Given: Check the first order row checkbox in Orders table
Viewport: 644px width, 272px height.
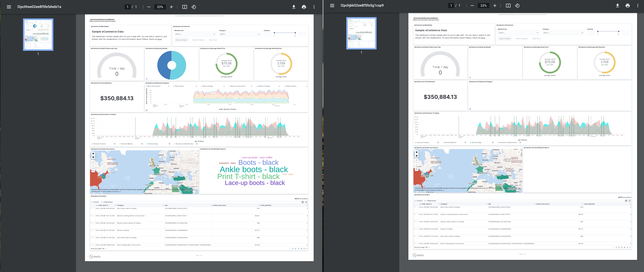Looking at the screenshot, I should [94, 208].
